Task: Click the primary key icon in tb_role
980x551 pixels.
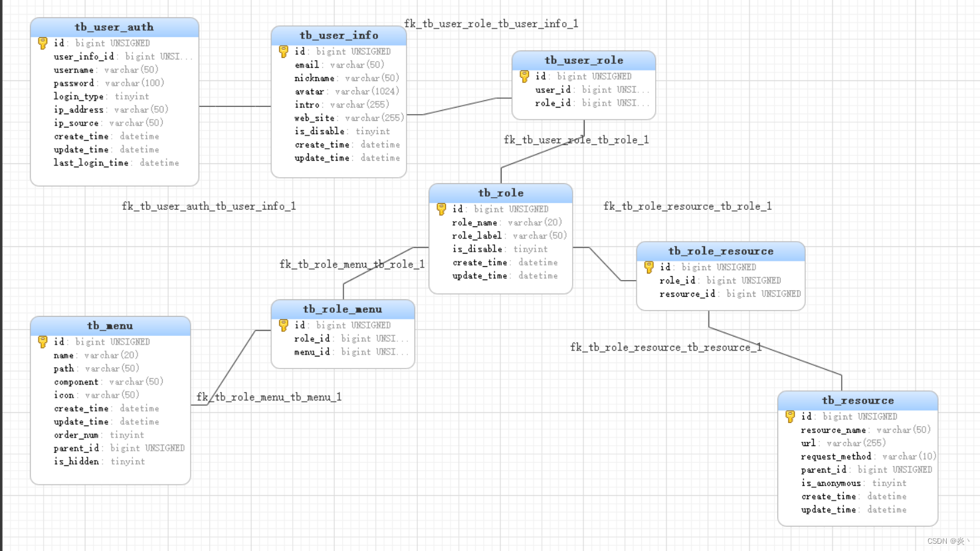Action: (441, 209)
